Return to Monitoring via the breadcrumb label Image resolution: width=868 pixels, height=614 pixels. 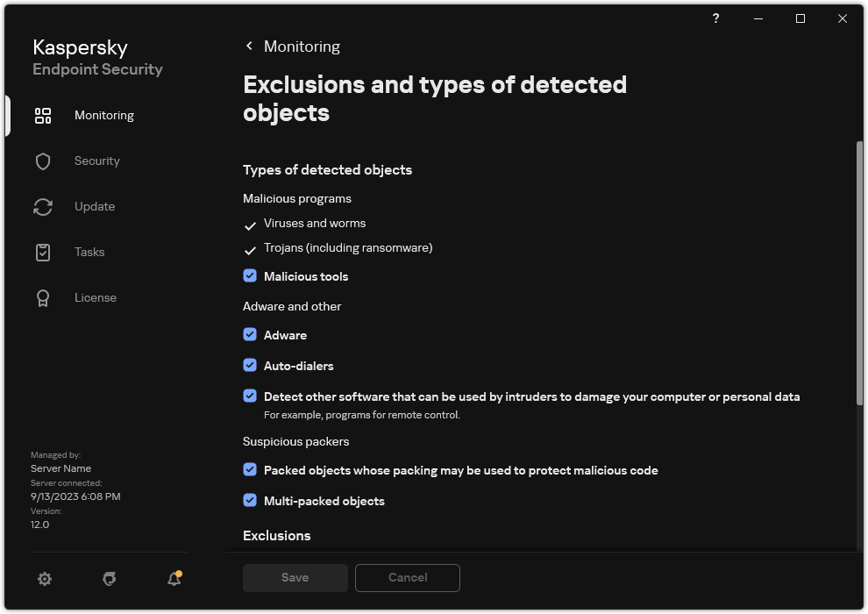pos(302,46)
